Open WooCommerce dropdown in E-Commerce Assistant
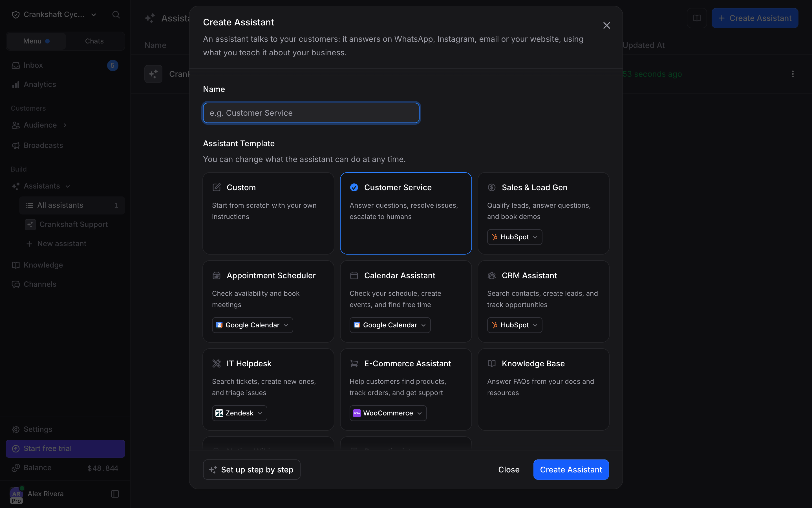The width and height of the screenshot is (812, 508). tap(388, 413)
